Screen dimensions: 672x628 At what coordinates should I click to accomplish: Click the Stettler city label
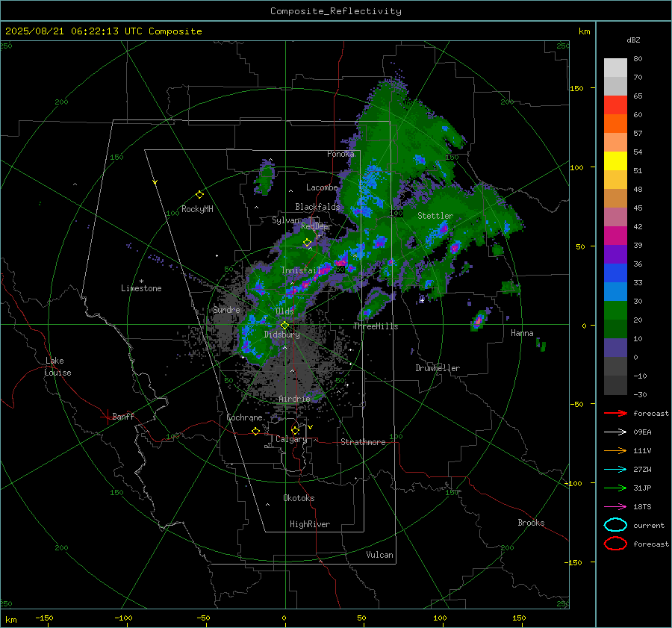pyautogui.click(x=435, y=216)
